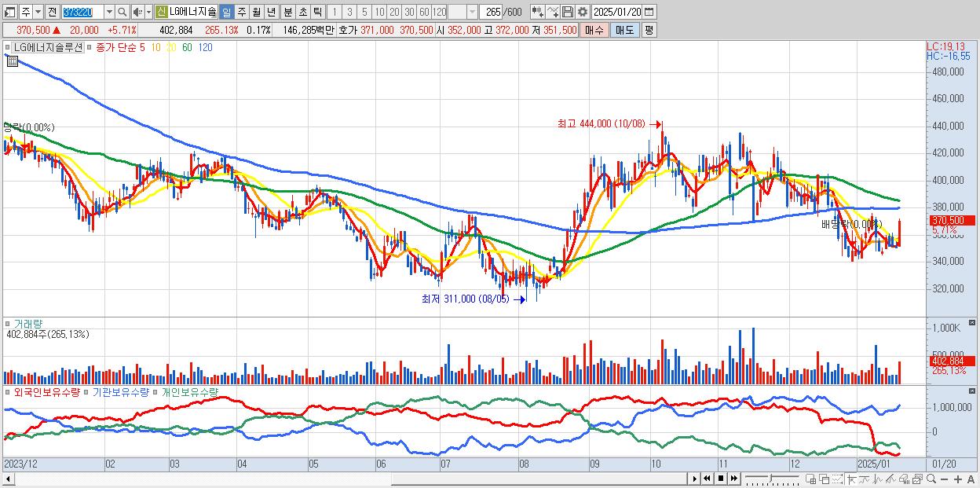Click the 평 button
This screenshot has width=980, height=488.
pyautogui.click(x=649, y=30)
